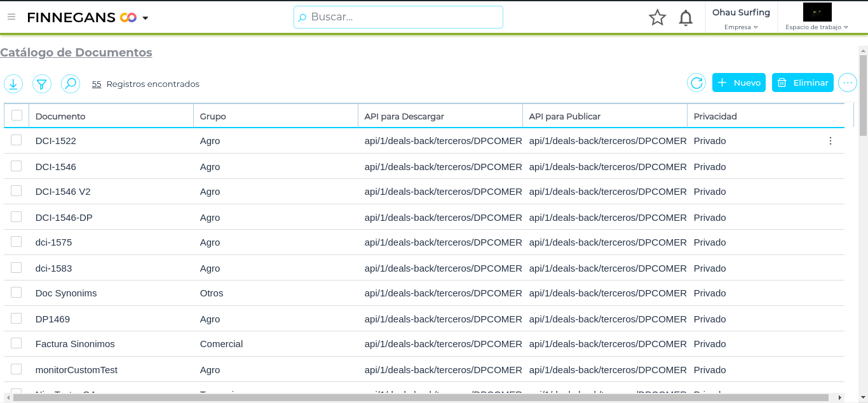
Task: Click the Nuevo button
Action: [738, 83]
